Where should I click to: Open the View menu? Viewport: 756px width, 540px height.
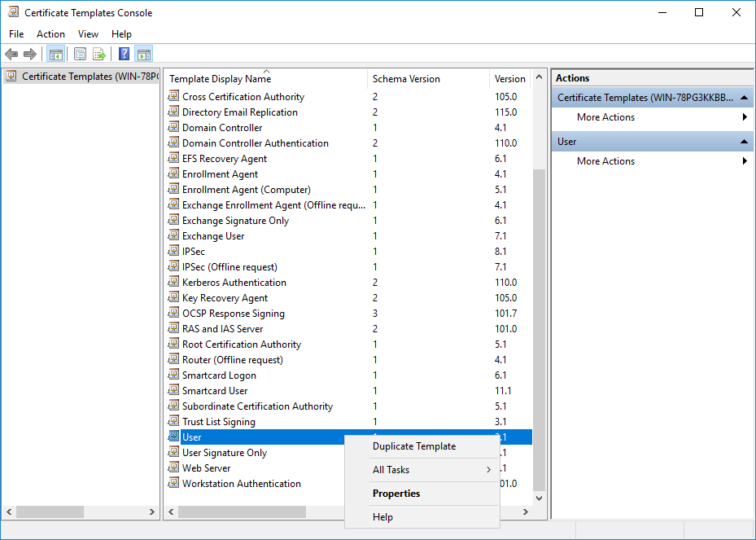tap(88, 33)
